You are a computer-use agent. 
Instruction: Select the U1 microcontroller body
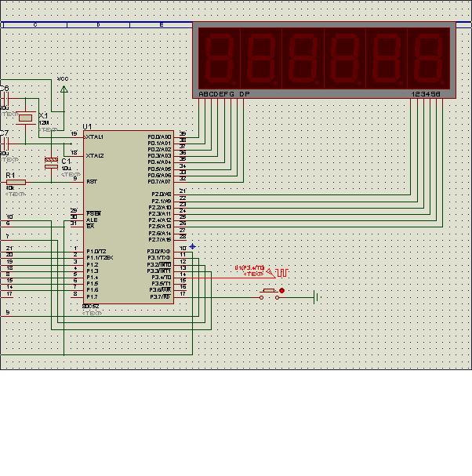[128, 220]
